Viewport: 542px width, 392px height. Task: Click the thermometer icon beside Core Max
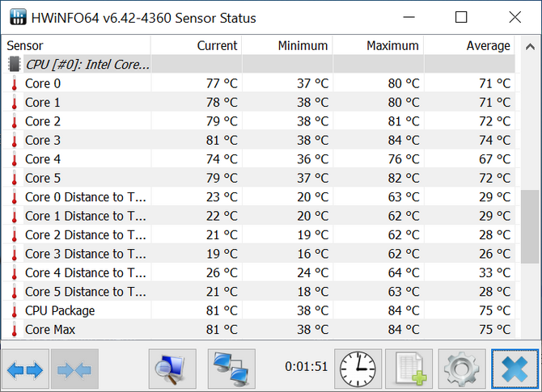coord(15,330)
